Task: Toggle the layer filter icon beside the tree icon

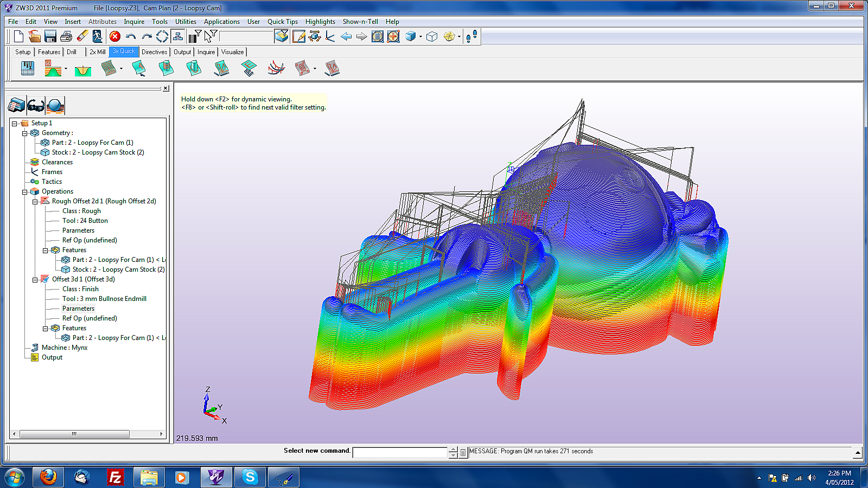Action: (x=194, y=36)
